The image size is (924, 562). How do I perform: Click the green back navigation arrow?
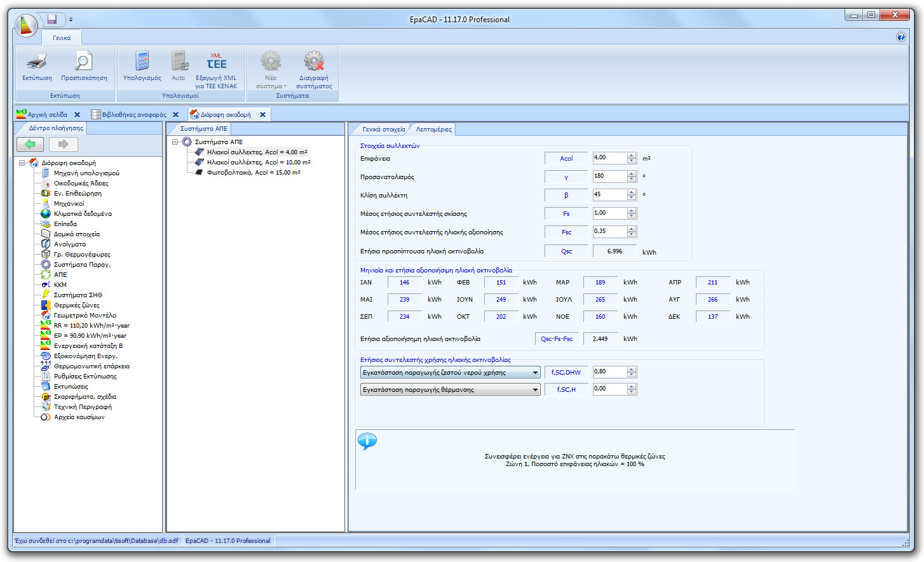tap(30, 144)
